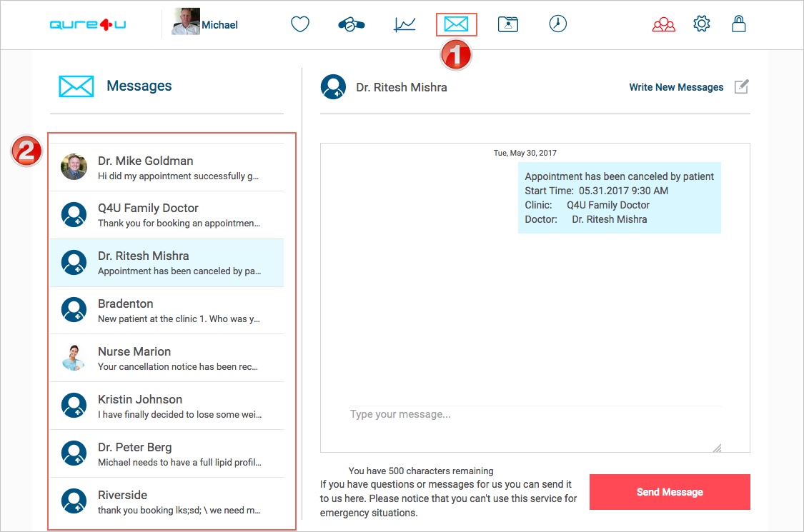Image resolution: width=804 pixels, height=532 pixels.
Task: Click the Send Message button
Action: [670, 492]
